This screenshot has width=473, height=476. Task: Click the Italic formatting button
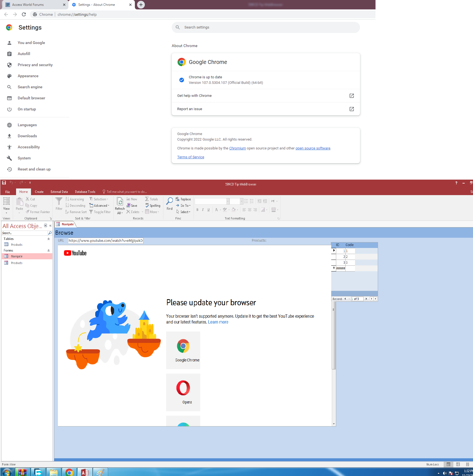point(203,210)
